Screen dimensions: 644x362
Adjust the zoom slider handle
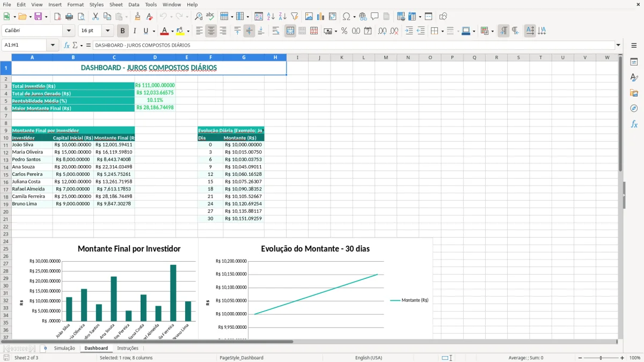coord(601,358)
